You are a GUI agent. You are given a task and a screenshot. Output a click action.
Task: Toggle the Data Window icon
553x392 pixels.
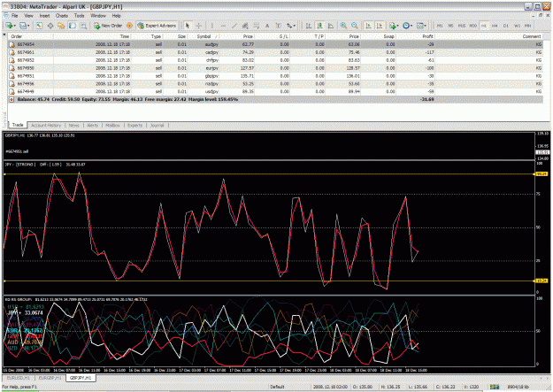(50, 26)
